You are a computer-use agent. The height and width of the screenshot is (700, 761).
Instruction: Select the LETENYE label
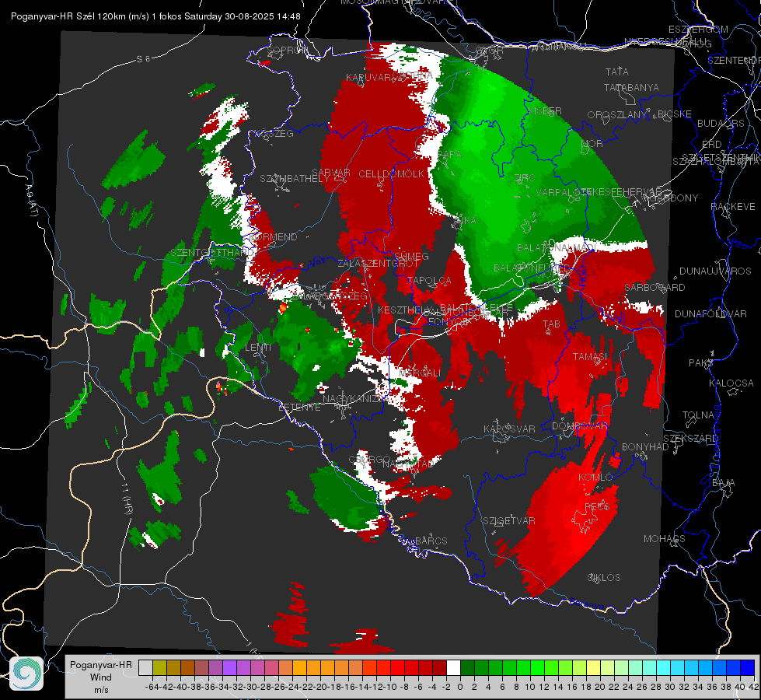299,408
